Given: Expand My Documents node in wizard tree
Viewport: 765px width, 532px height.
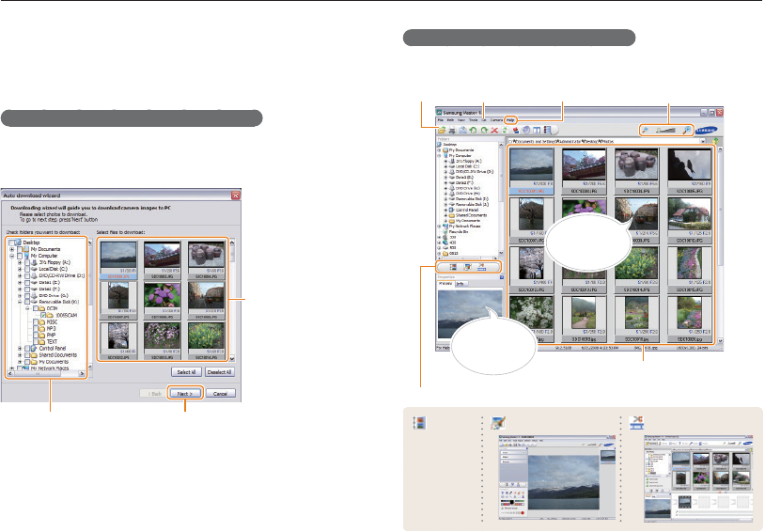Looking at the screenshot, I should (x=12, y=249).
